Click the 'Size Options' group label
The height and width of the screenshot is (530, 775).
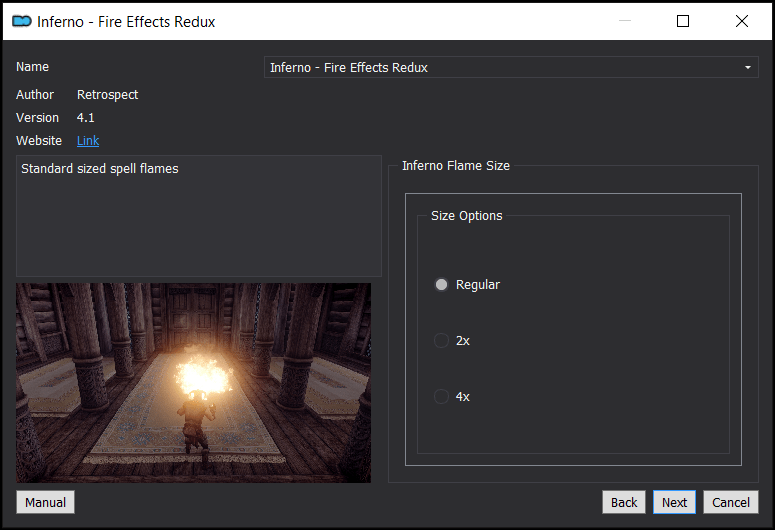pyautogui.click(x=467, y=216)
